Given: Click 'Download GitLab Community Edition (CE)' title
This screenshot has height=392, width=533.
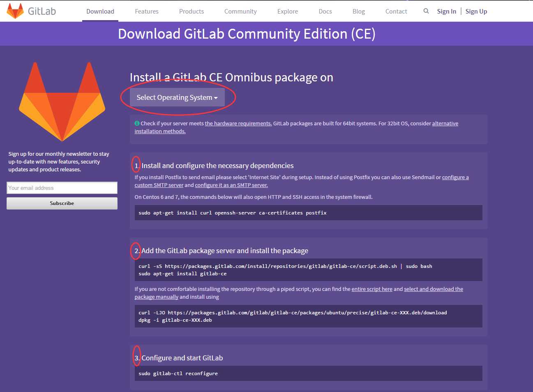Looking at the screenshot, I should click(x=247, y=34).
